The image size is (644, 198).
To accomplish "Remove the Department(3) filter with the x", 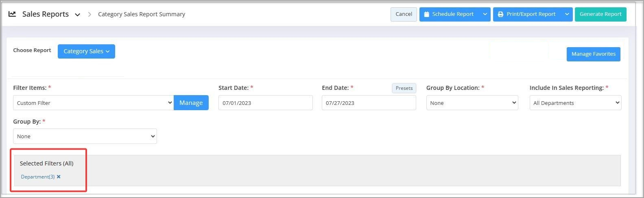I will (59, 177).
